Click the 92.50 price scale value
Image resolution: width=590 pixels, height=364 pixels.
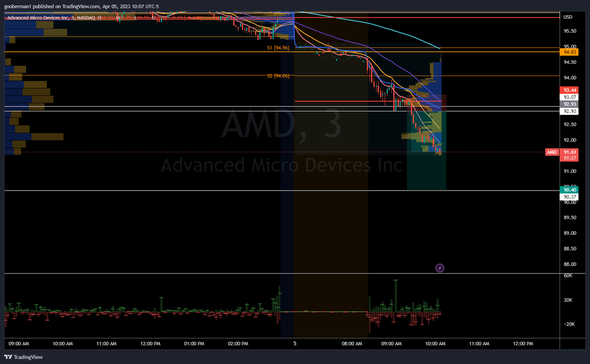570,124
